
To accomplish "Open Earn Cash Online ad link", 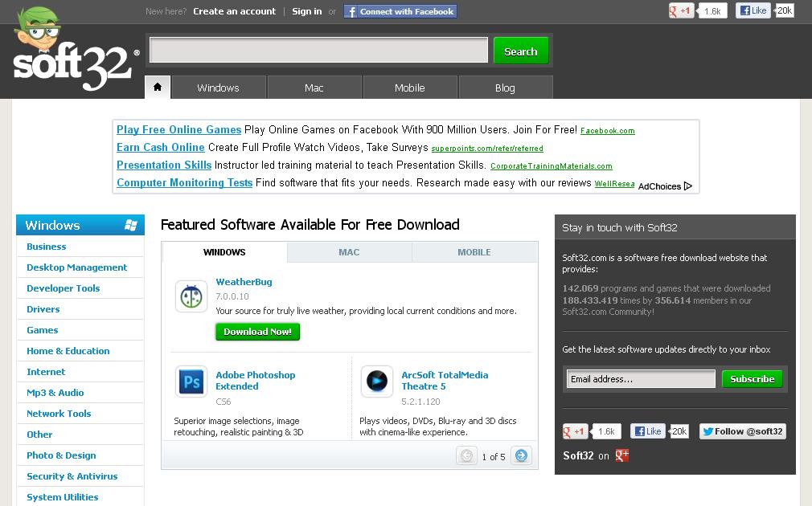I will pos(161,147).
